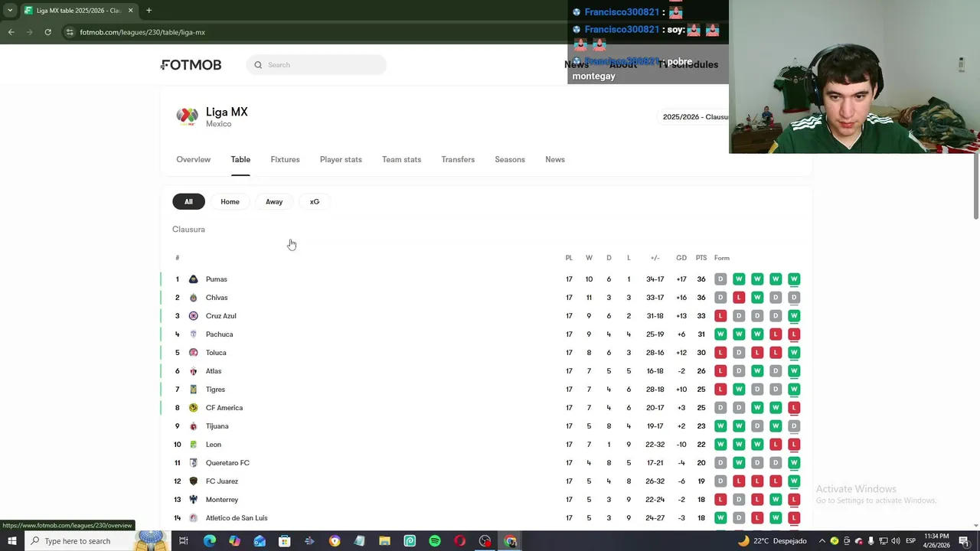Click the Cruz Azul team crest

[x=193, y=316]
